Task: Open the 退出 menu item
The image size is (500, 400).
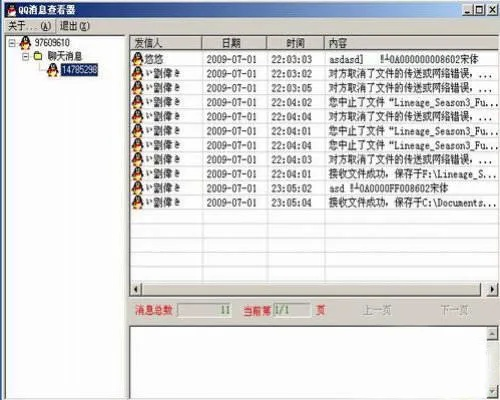Action: (74, 26)
